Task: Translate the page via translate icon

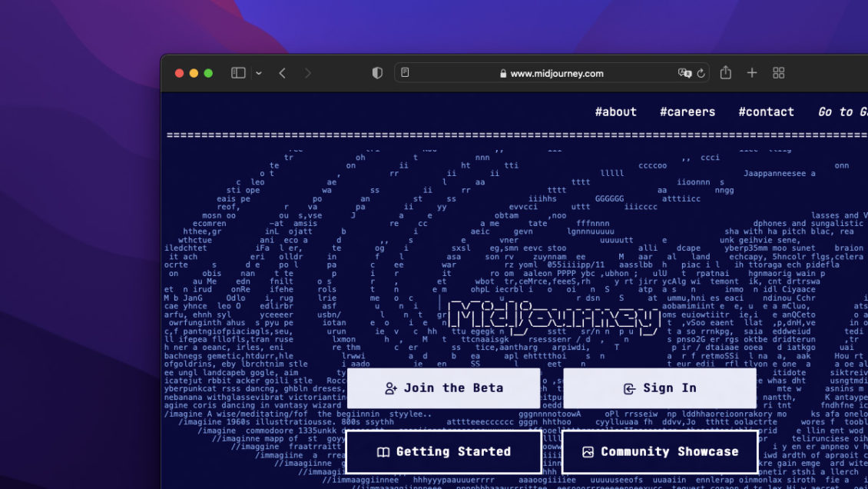Action: click(684, 73)
